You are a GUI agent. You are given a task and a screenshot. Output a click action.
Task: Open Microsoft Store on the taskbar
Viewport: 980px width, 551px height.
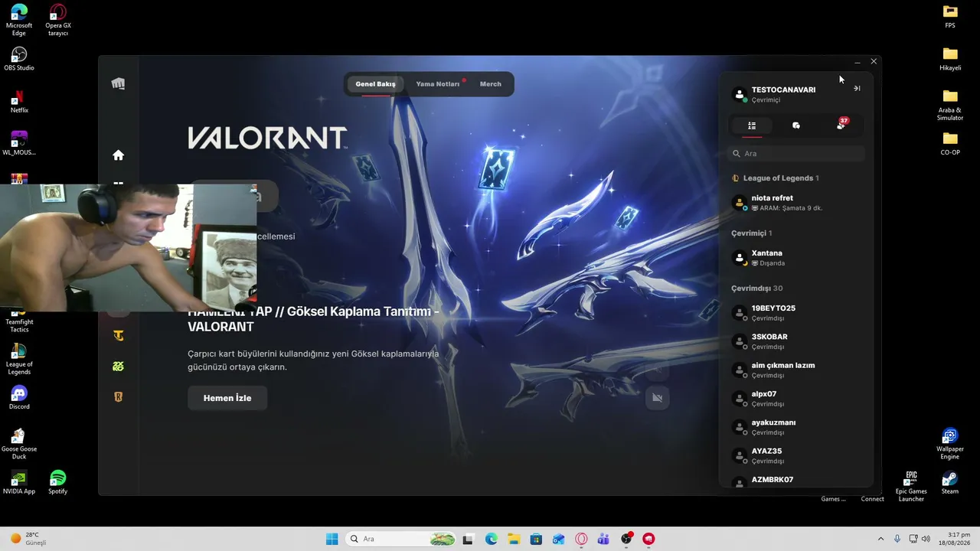click(x=536, y=539)
